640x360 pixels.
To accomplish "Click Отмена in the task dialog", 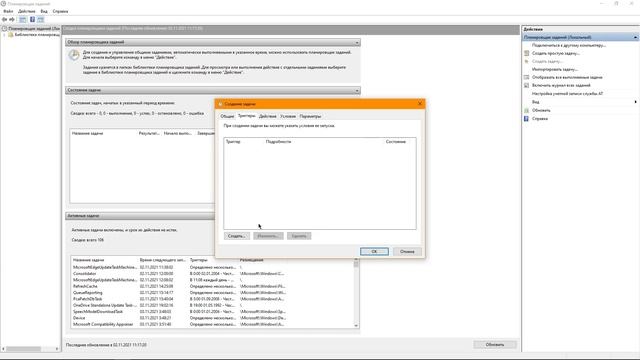I will [x=407, y=251].
